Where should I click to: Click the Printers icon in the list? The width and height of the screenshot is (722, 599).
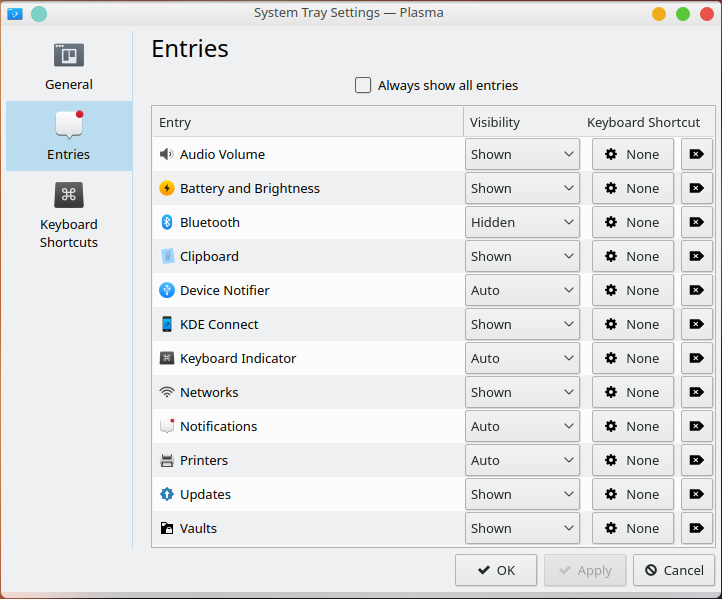pos(167,460)
